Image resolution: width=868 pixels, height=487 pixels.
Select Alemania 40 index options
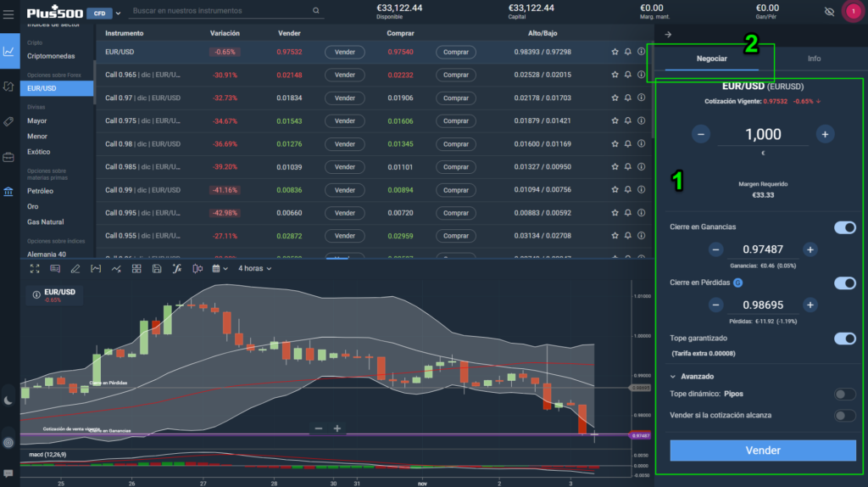click(47, 255)
